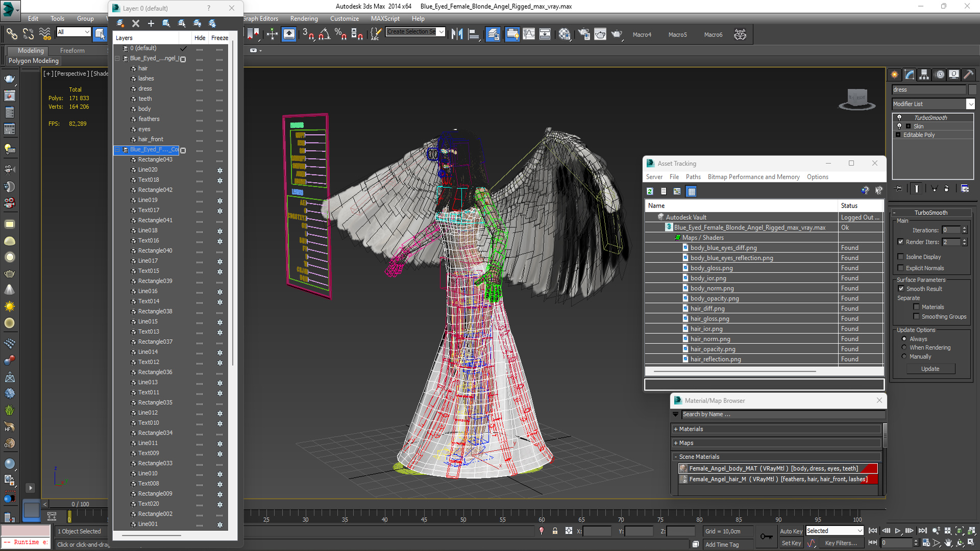Open the Create command panel tab
The width and height of the screenshot is (980, 551).
[895, 74]
